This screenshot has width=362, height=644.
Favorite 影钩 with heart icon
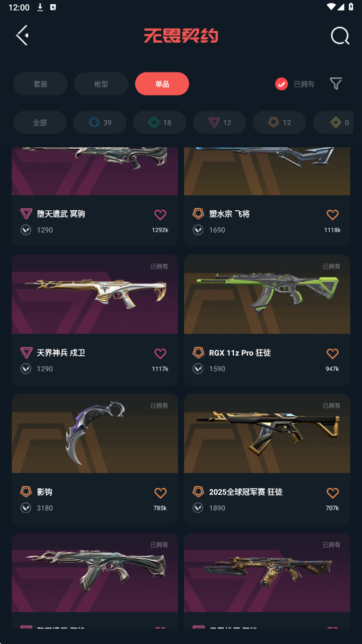point(160,492)
